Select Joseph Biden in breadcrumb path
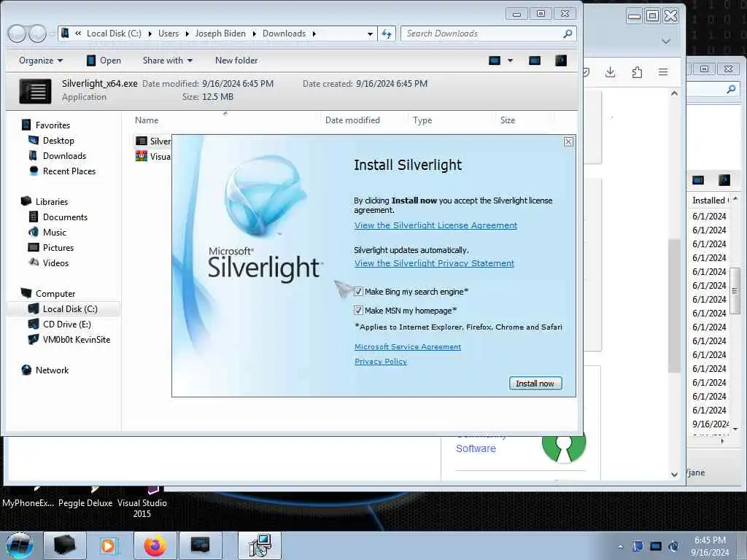Screen dimensions: 747x560 (x=220, y=34)
